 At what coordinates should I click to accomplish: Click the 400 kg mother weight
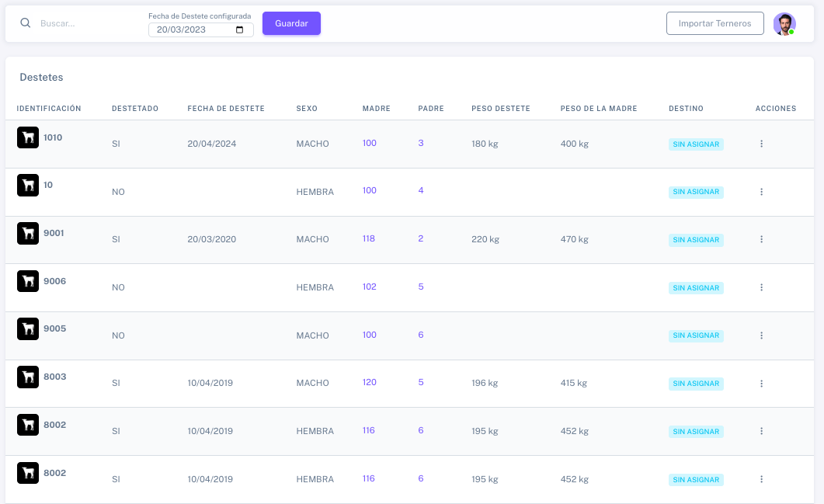(575, 144)
